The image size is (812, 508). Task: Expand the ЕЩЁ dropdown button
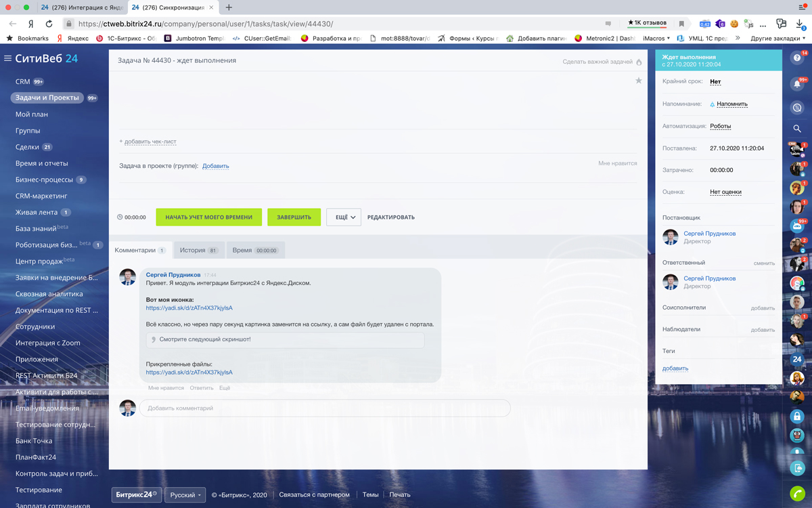(344, 217)
